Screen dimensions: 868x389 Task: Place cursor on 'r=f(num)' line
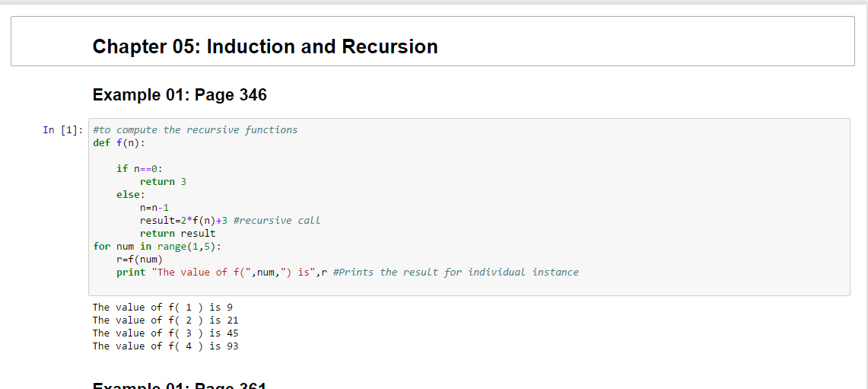click(139, 260)
